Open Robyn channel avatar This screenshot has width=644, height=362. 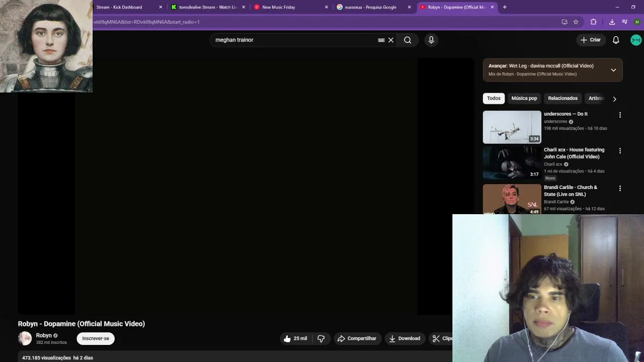[25, 338]
